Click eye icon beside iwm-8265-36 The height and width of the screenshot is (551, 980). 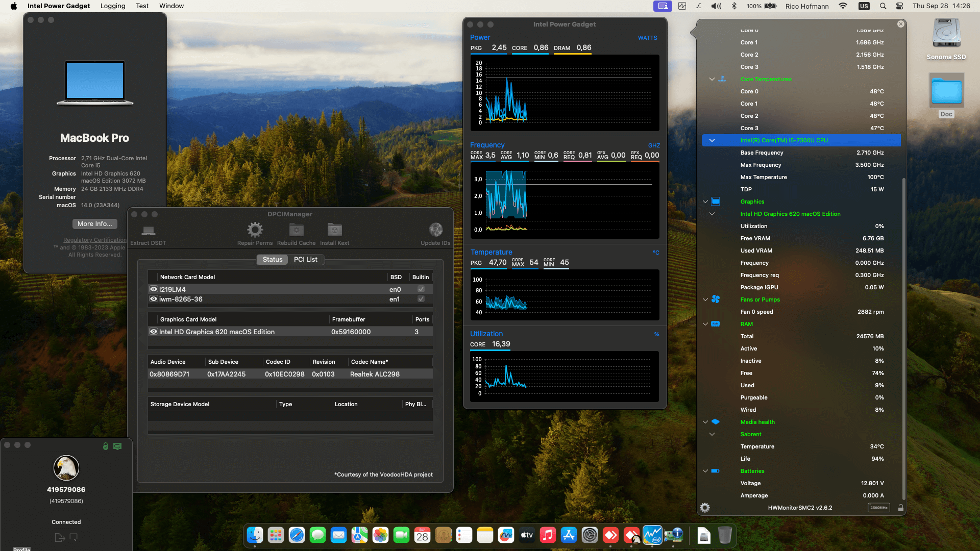[154, 299]
